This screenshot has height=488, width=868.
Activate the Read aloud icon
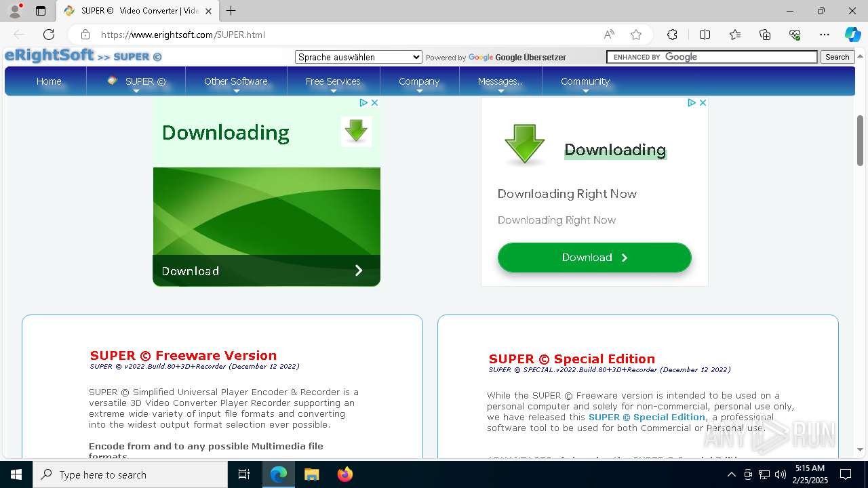(609, 35)
